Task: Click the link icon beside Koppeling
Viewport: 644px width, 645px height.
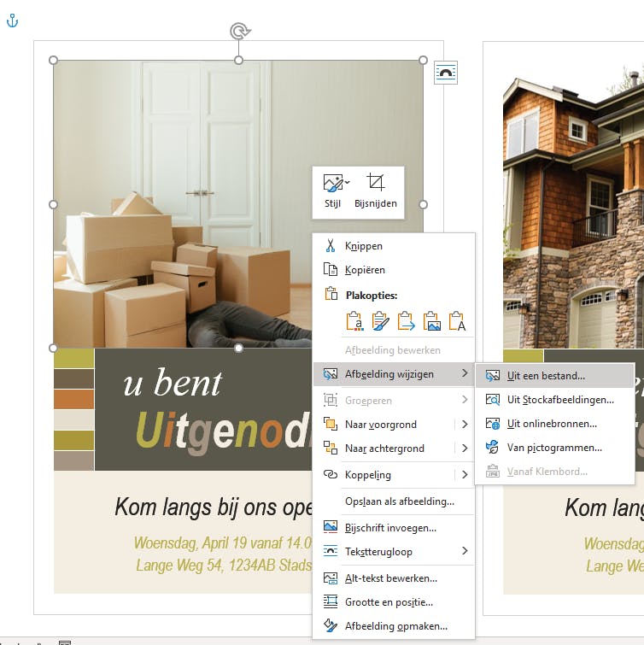Action: pyautogui.click(x=331, y=474)
